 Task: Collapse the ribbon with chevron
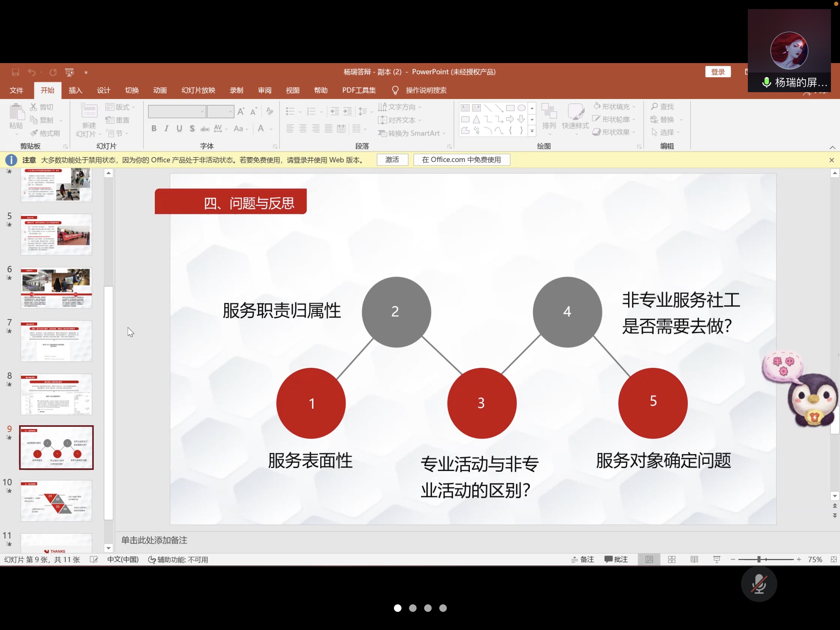(832, 147)
